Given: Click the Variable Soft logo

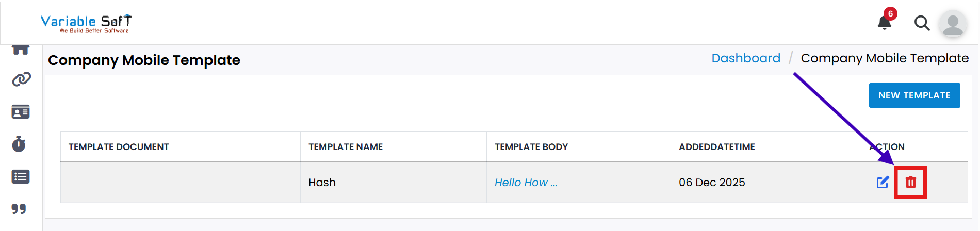Looking at the screenshot, I should pos(86,24).
